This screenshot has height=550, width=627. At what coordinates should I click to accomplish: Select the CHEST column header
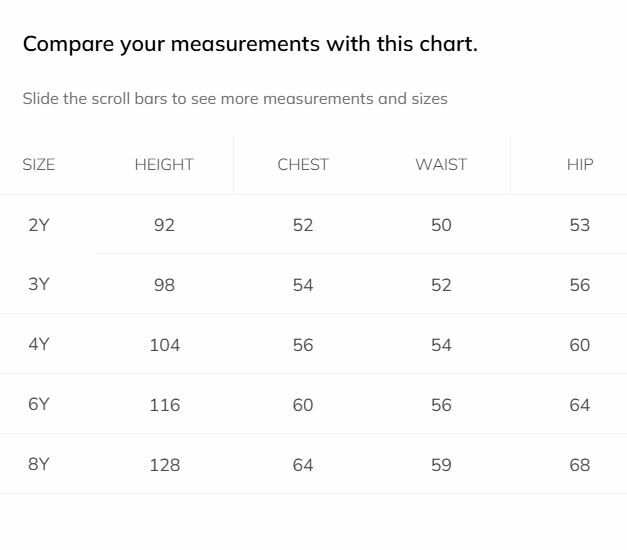pyautogui.click(x=303, y=165)
